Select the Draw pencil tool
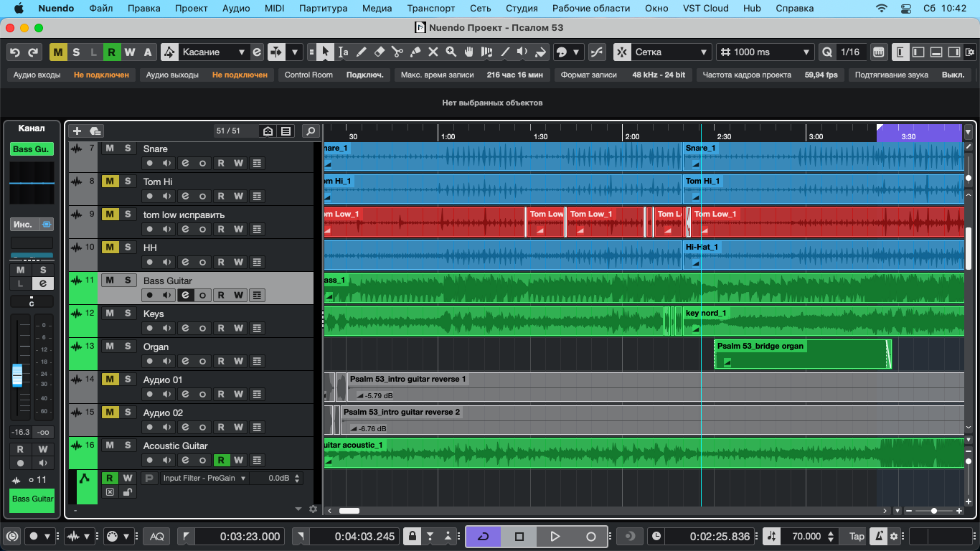This screenshot has width=980, height=551. coord(362,52)
